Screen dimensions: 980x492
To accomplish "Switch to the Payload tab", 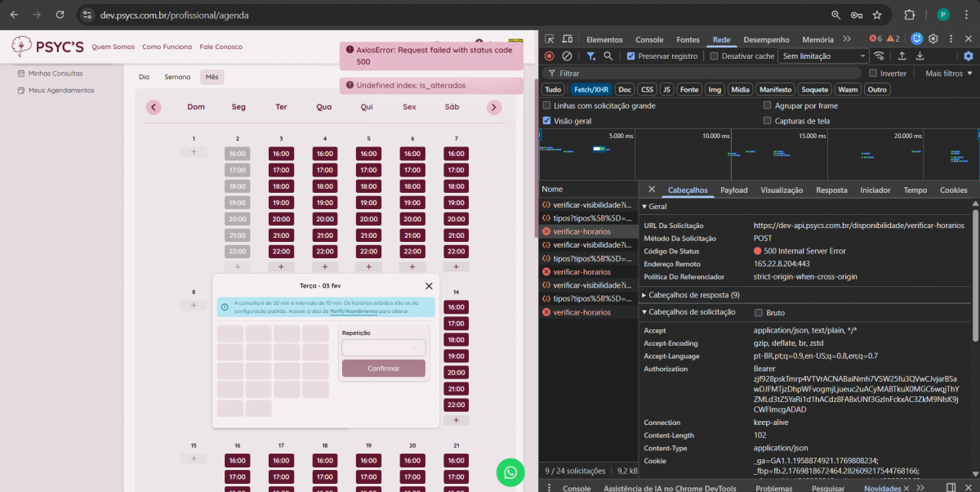I will pos(733,190).
